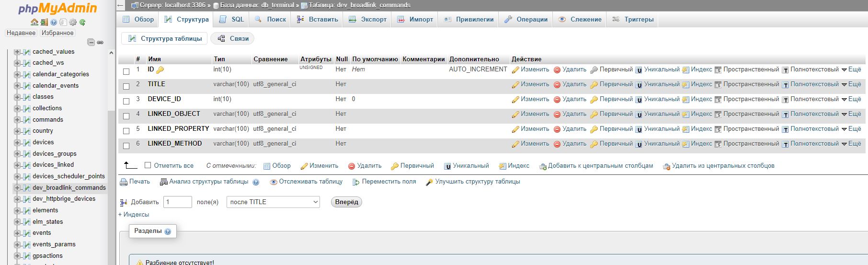Click the Print icon below the table
The image size is (868, 265).
[x=124, y=182]
